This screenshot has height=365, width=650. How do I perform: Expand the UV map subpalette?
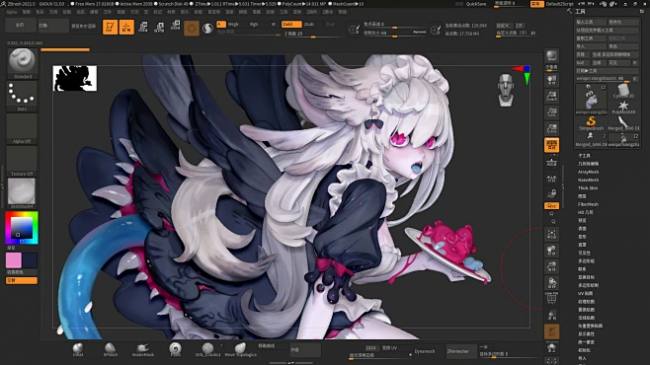click(x=586, y=293)
